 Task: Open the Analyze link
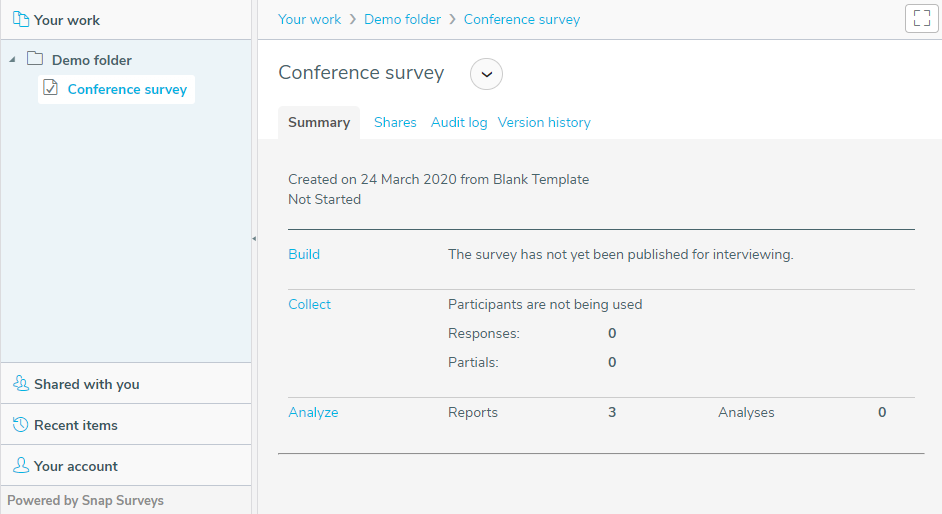[x=313, y=412]
